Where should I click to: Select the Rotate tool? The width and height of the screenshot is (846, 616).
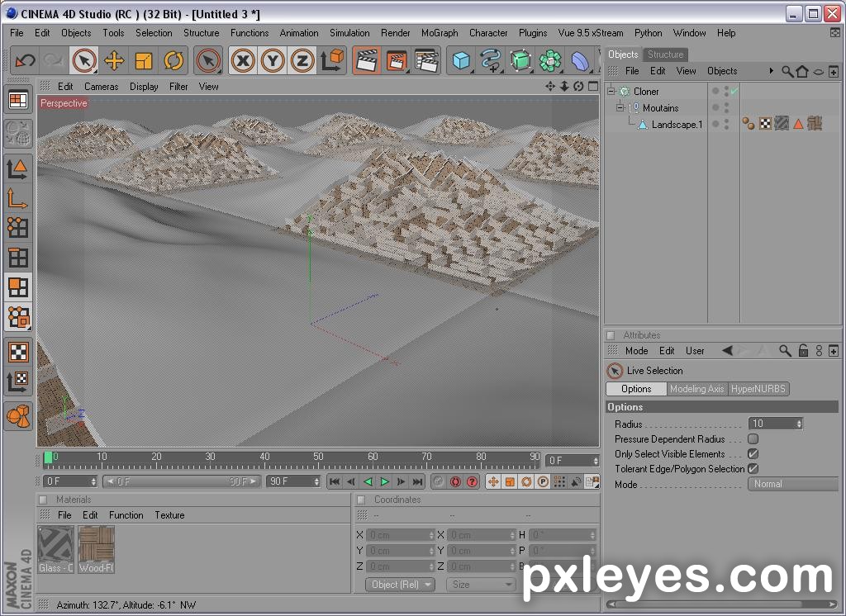(x=173, y=60)
